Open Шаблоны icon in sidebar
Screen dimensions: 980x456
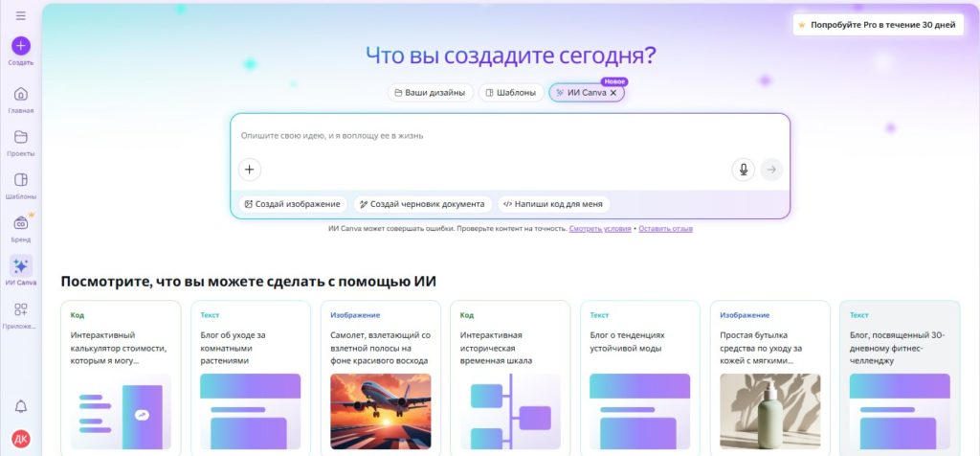pyautogui.click(x=21, y=179)
